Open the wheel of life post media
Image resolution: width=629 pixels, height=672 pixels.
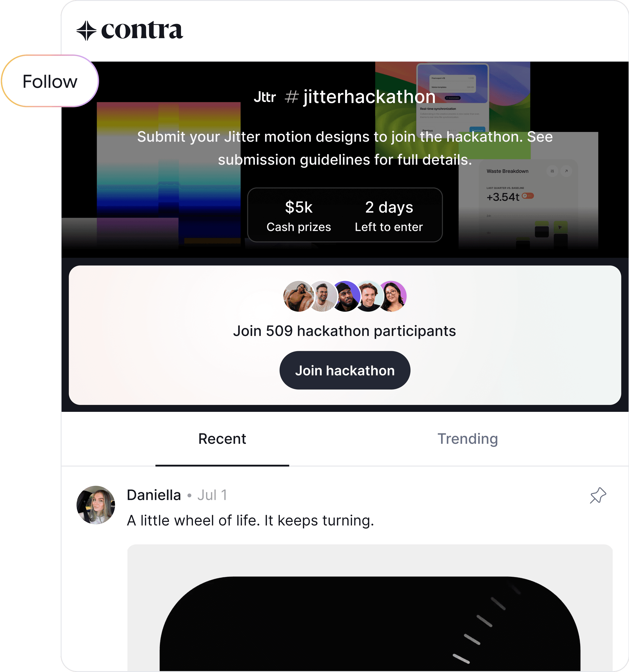(x=370, y=607)
